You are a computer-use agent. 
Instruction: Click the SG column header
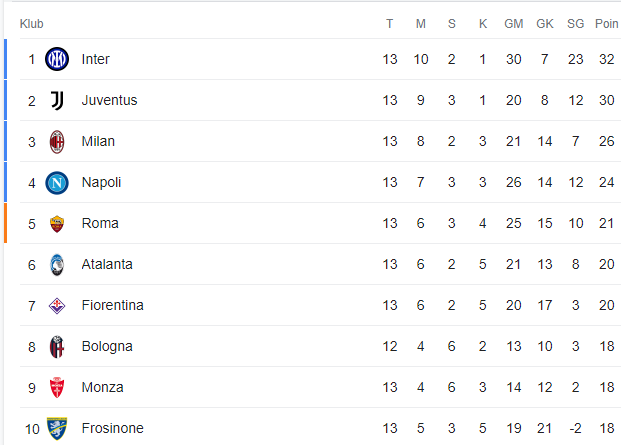[x=575, y=24]
